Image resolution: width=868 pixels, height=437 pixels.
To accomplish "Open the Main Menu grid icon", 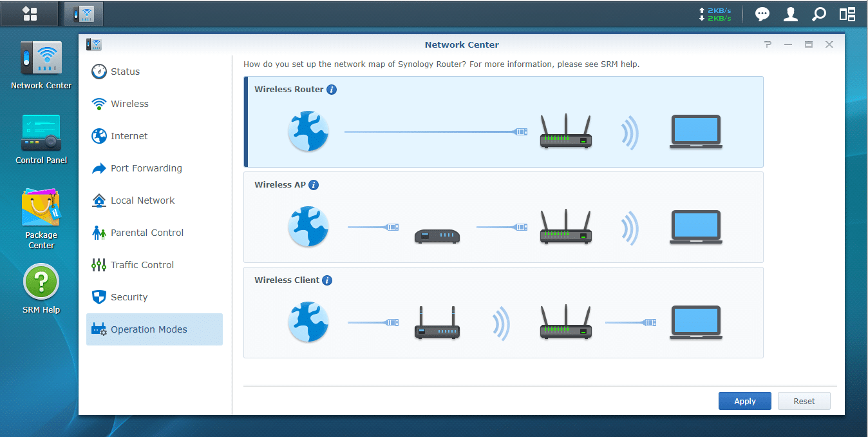I will 30,14.
